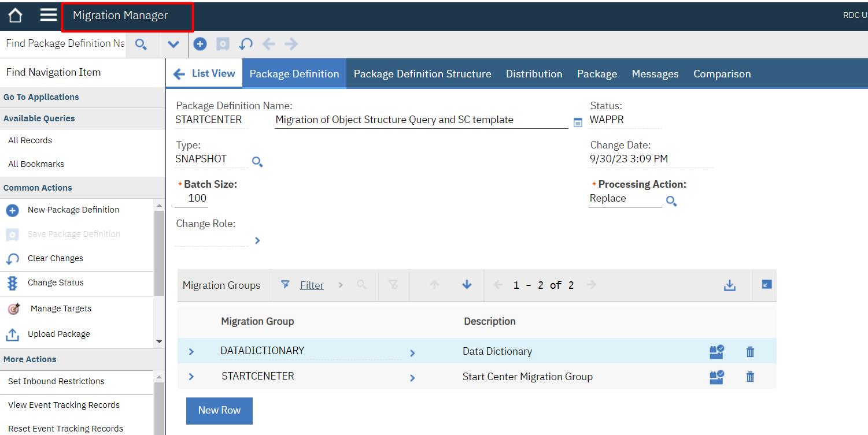Click the Upload Package icon
The width and height of the screenshot is (868, 435).
[x=13, y=334]
